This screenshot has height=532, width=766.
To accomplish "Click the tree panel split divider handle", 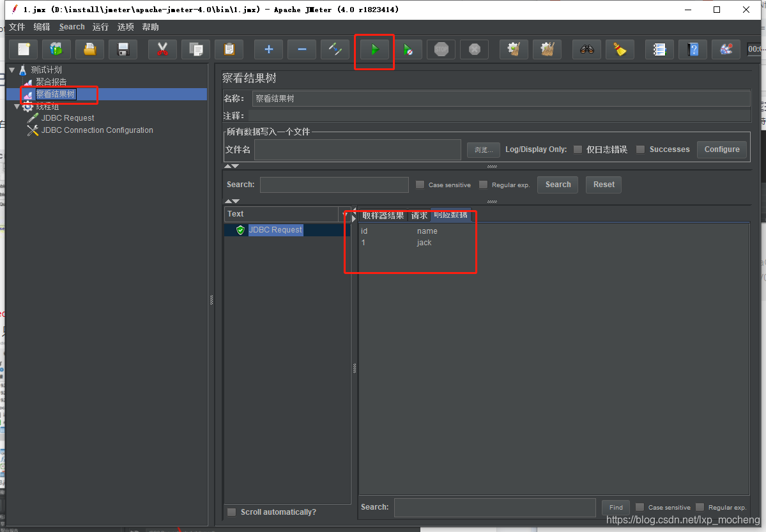I will pyautogui.click(x=211, y=300).
